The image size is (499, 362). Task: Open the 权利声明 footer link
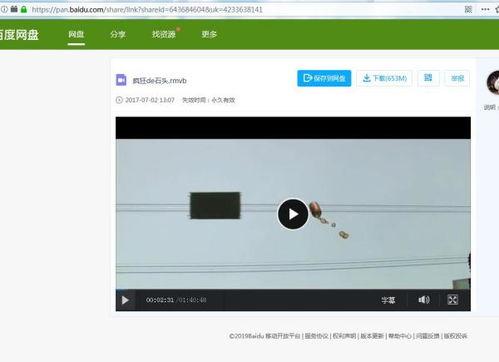[344, 336]
